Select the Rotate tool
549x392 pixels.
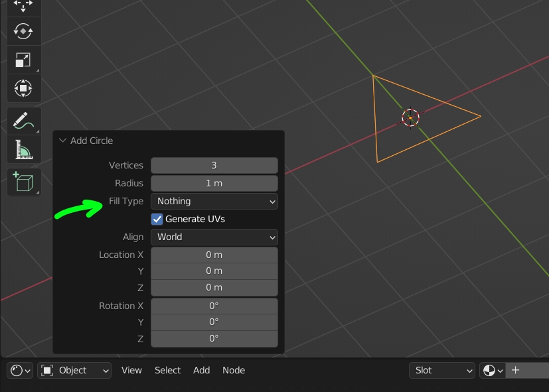(x=24, y=31)
